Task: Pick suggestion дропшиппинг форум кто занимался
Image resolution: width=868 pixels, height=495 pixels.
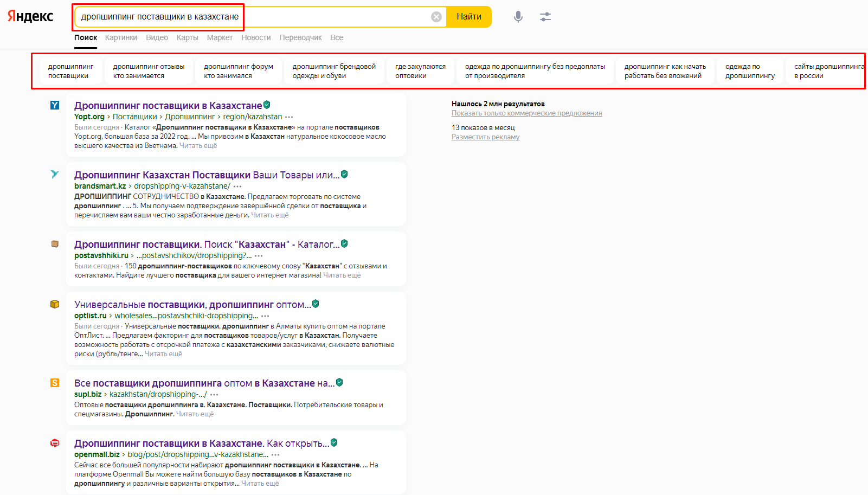Action: coord(239,71)
